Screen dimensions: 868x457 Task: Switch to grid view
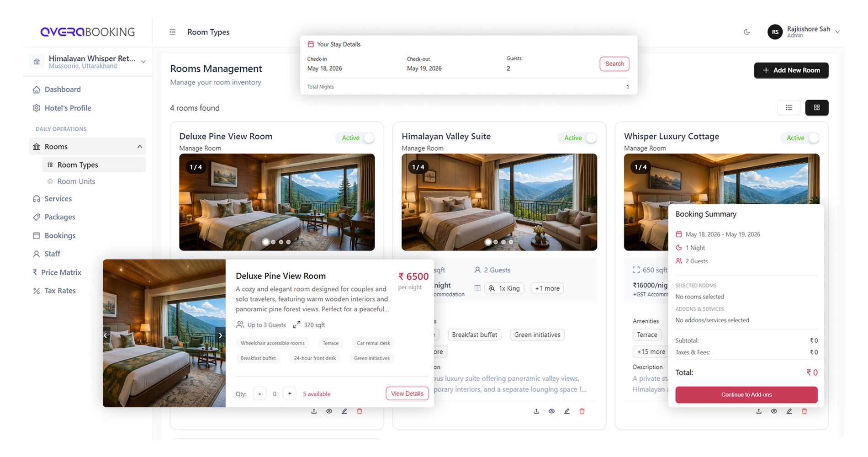click(816, 108)
